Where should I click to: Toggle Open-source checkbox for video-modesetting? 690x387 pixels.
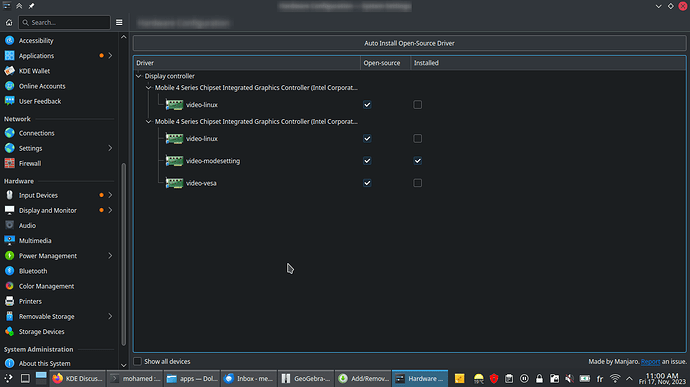point(367,161)
